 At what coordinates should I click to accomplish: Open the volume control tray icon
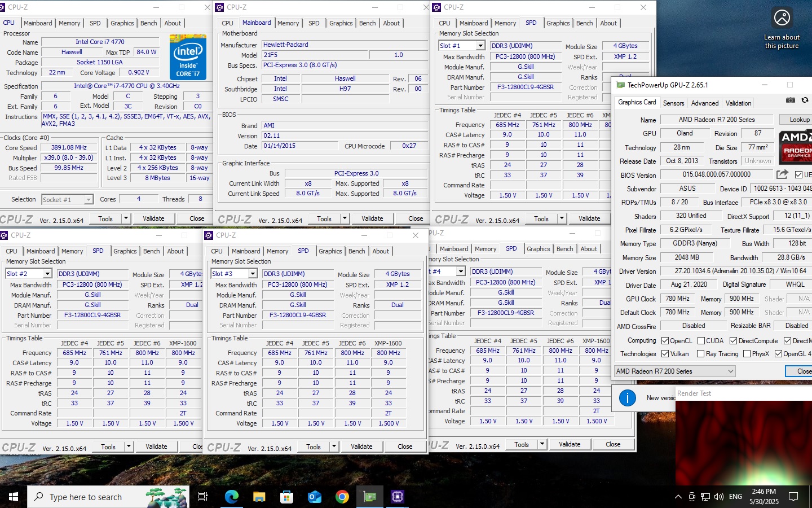(x=719, y=497)
